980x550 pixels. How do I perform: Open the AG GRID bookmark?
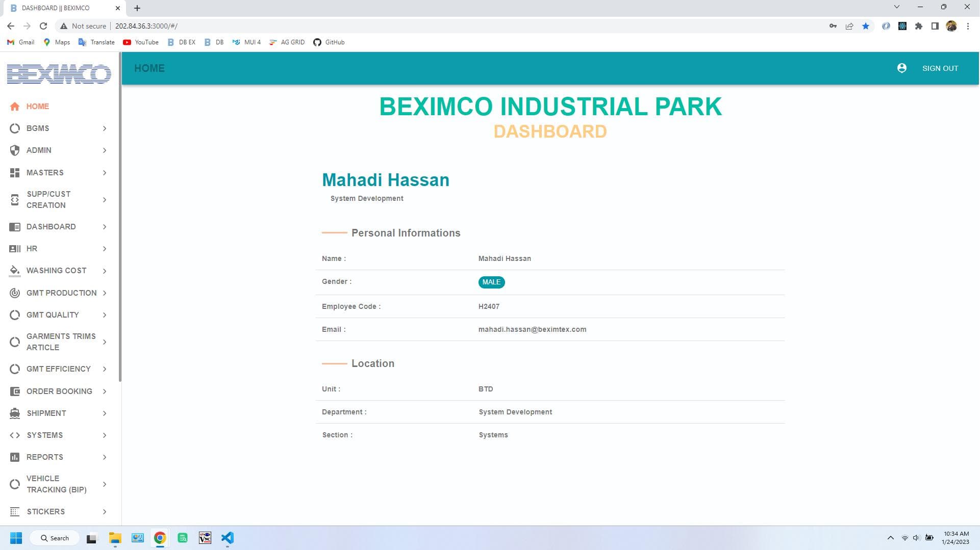pyautogui.click(x=287, y=42)
